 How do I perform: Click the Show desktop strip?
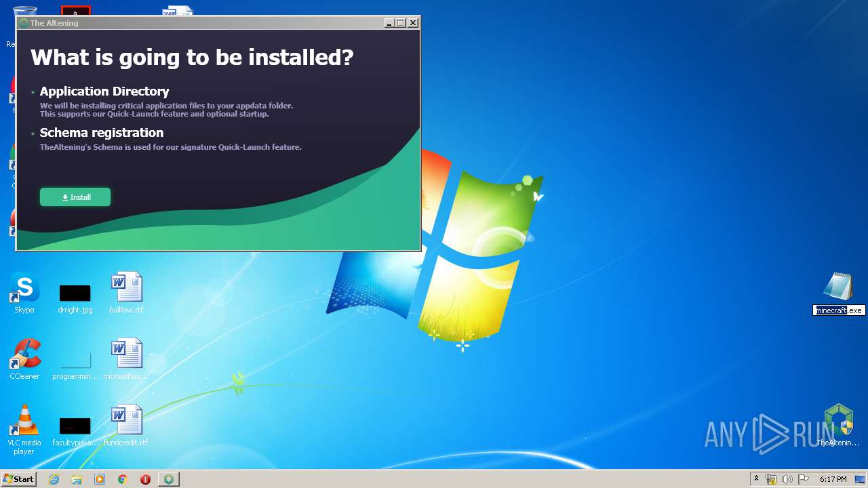pyautogui.click(x=861, y=479)
